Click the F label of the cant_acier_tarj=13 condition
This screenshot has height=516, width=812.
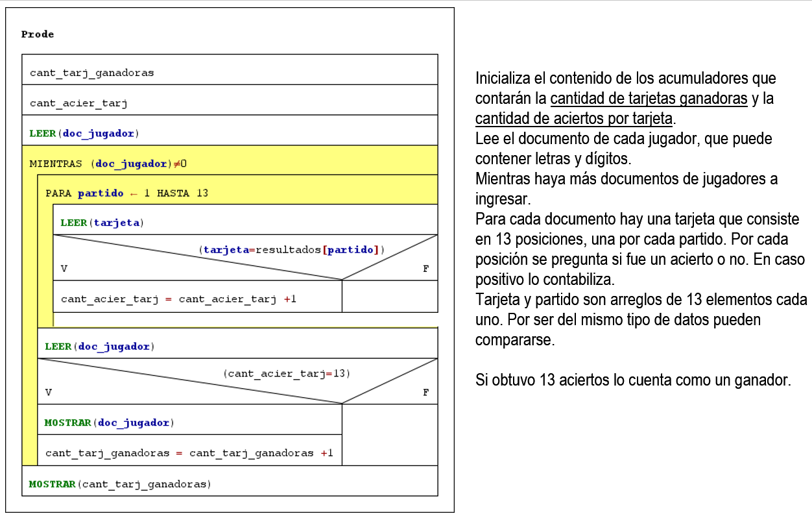[425, 393]
